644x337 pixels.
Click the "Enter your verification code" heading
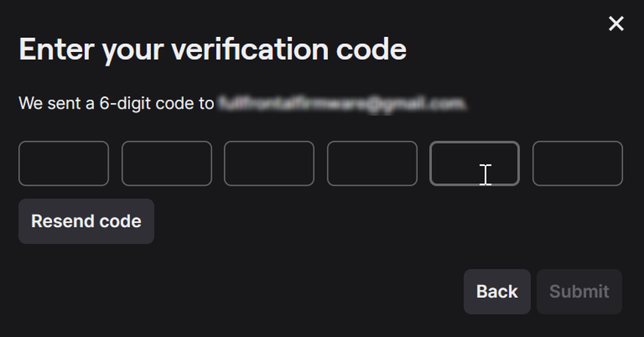(213, 50)
